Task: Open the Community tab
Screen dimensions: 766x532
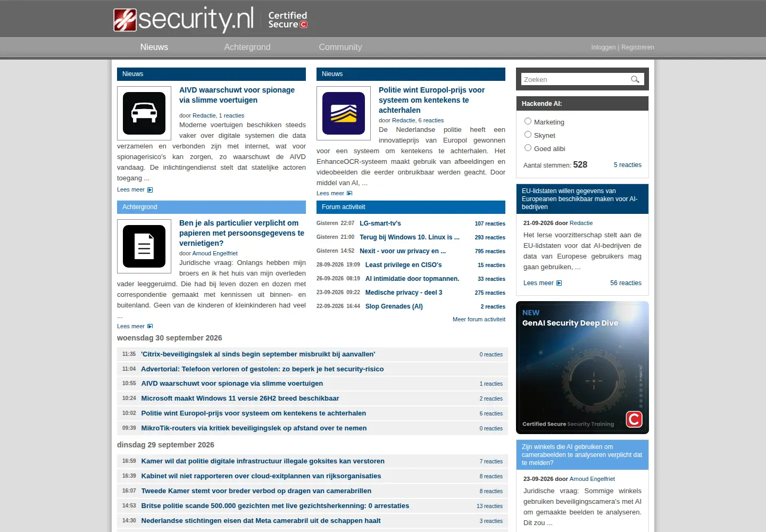Action: click(340, 47)
